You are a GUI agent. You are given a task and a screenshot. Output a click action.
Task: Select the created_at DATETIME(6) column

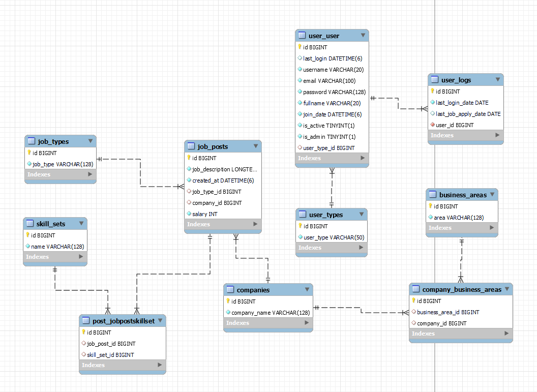(223, 180)
